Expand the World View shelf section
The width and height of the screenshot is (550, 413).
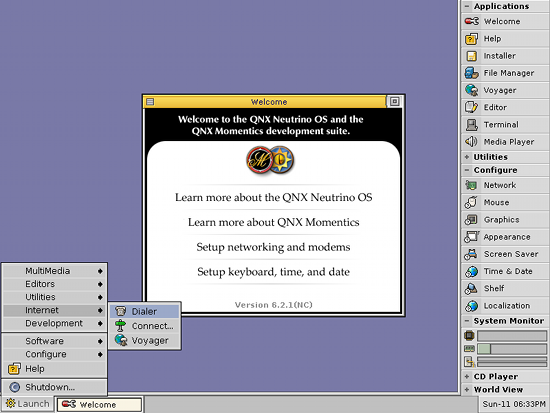pyautogui.click(x=467, y=389)
